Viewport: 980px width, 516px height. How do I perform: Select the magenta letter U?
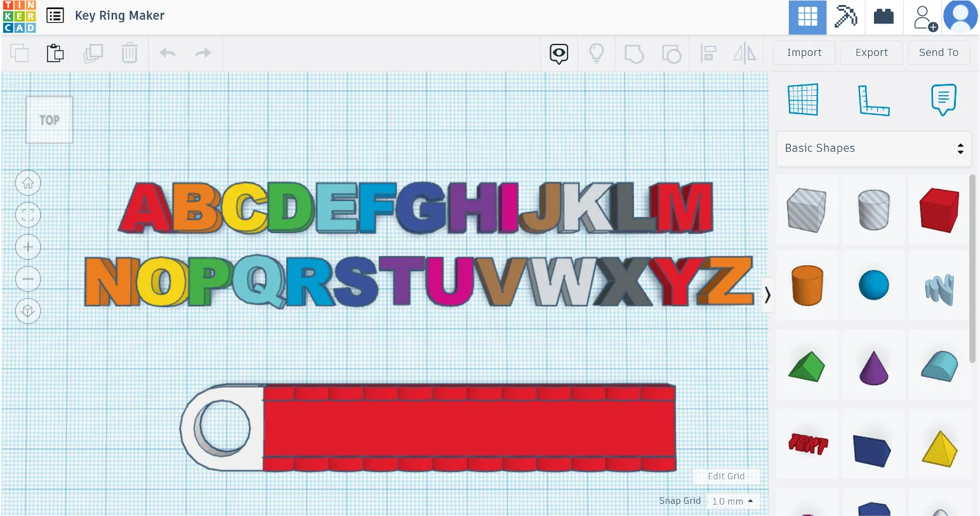click(450, 281)
